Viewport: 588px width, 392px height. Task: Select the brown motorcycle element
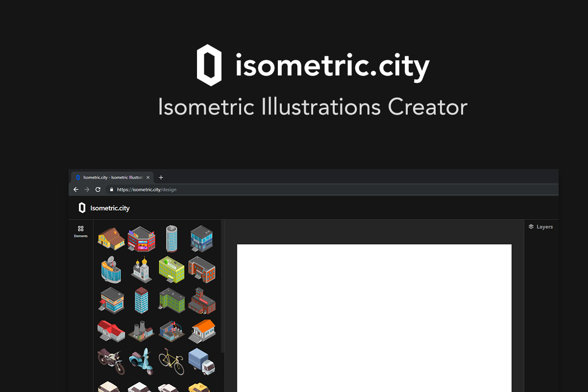(111, 361)
